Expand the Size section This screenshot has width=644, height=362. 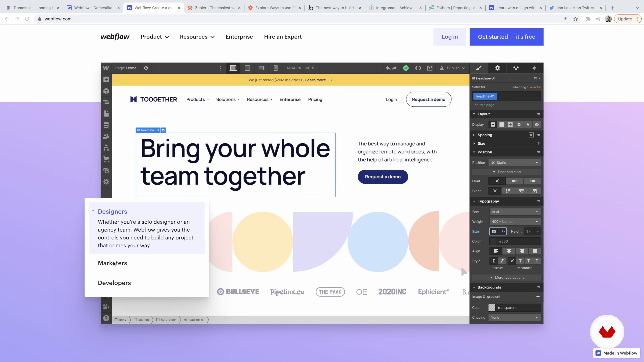tap(481, 143)
